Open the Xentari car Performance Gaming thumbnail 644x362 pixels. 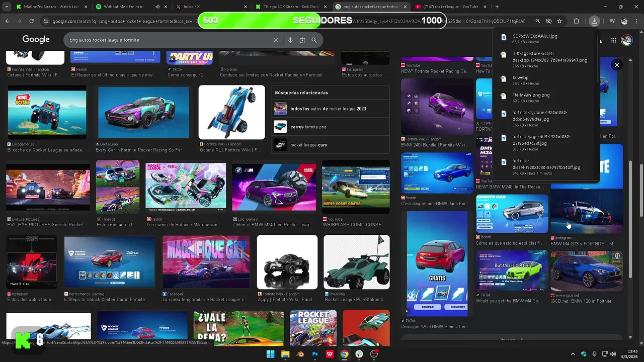coord(110,262)
